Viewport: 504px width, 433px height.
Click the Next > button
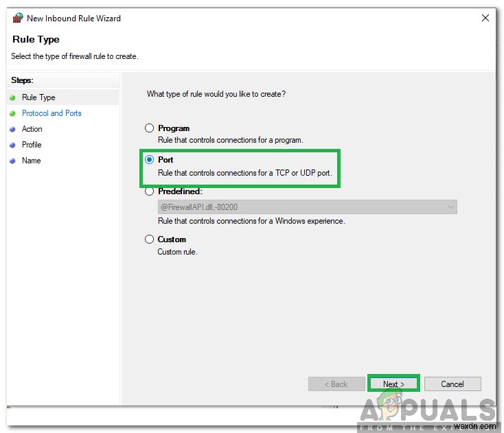(x=393, y=384)
